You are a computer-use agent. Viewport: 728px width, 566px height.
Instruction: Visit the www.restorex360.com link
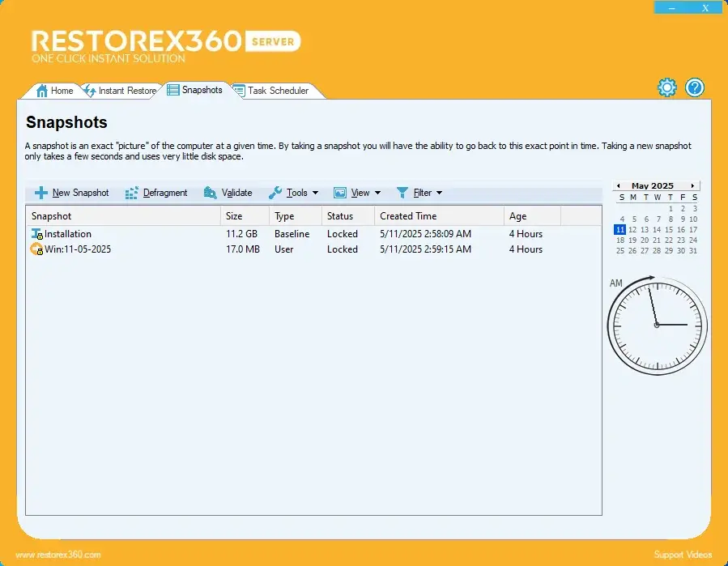58,555
